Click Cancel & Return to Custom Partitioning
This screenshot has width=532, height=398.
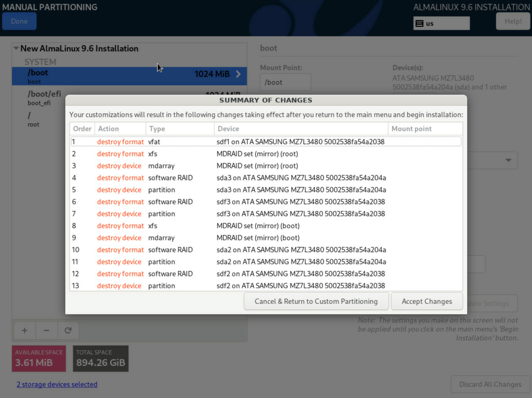(x=316, y=301)
